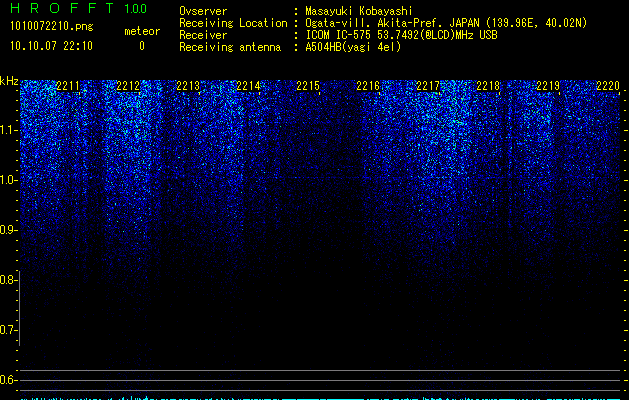
Task: Click the 2218 time marker
Action: click(x=488, y=86)
